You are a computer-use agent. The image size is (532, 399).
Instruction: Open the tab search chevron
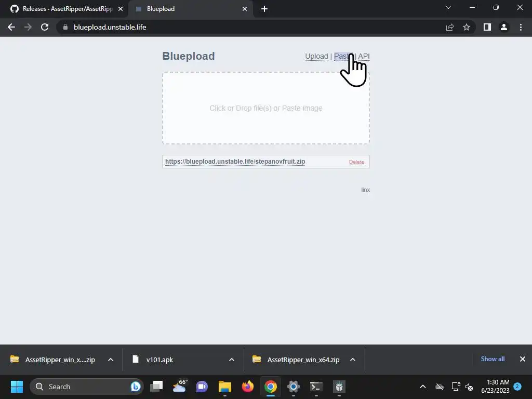[x=448, y=7]
